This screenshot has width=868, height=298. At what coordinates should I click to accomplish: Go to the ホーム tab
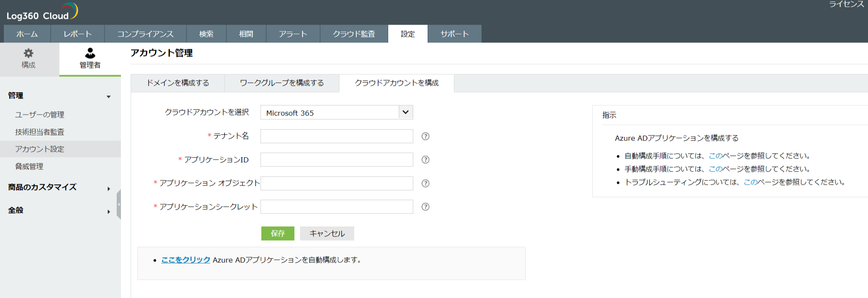coord(27,34)
